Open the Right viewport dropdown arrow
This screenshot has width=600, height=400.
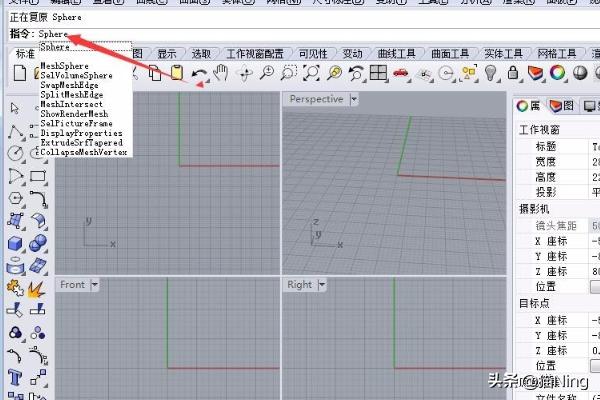point(322,284)
